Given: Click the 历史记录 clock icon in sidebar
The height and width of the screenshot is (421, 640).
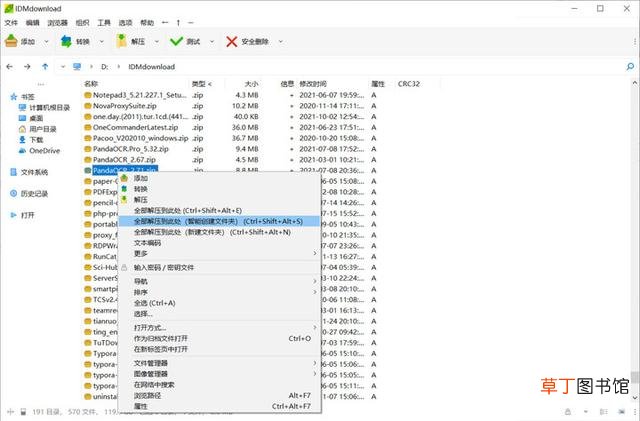Looking at the screenshot, I should point(13,193).
